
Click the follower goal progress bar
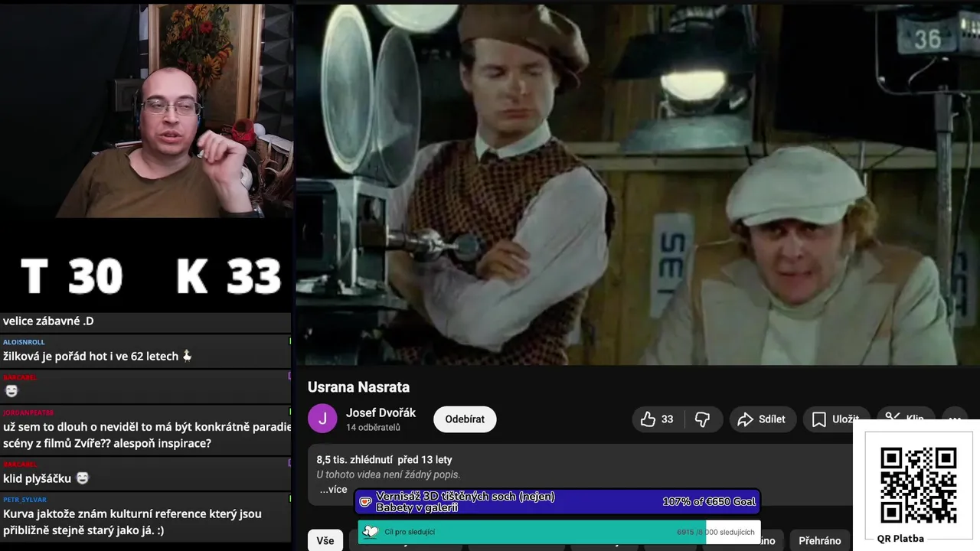559,532
